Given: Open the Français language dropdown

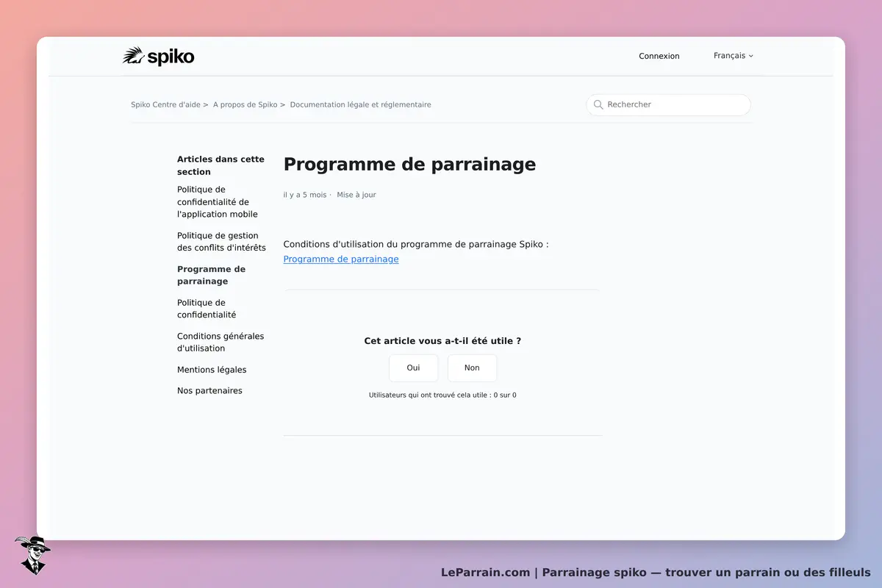Looking at the screenshot, I should 733,56.
